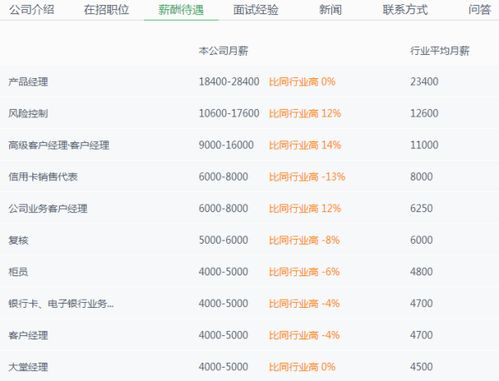Go to the 面试经验 tab
The image size is (499, 381).
(256, 10)
